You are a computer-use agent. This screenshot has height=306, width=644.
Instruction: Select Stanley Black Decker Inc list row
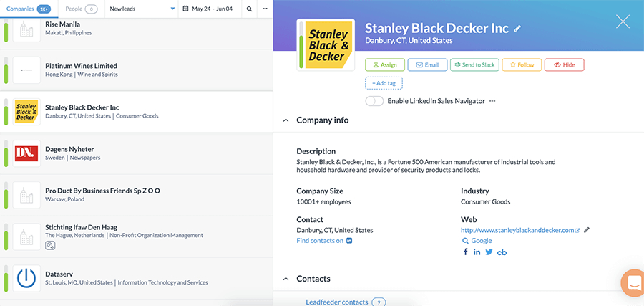click(137, 112)
